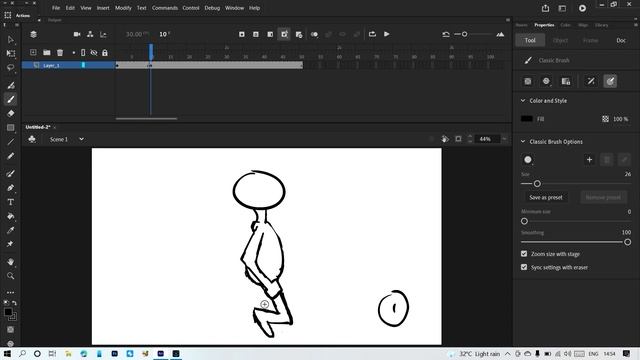This screenshot has height=360, width=640.
Task: Collapse the Color and Style section
Action: click(x=523, y=100)
